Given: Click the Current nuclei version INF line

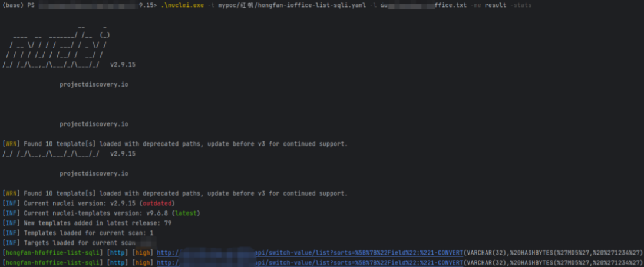Looking at the screenshot, I should coord(89,203).
